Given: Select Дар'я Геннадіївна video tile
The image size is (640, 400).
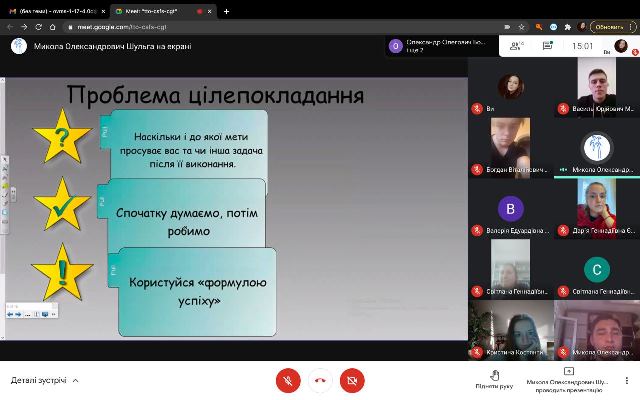Looking at the screenshot, I should [597, 209].
